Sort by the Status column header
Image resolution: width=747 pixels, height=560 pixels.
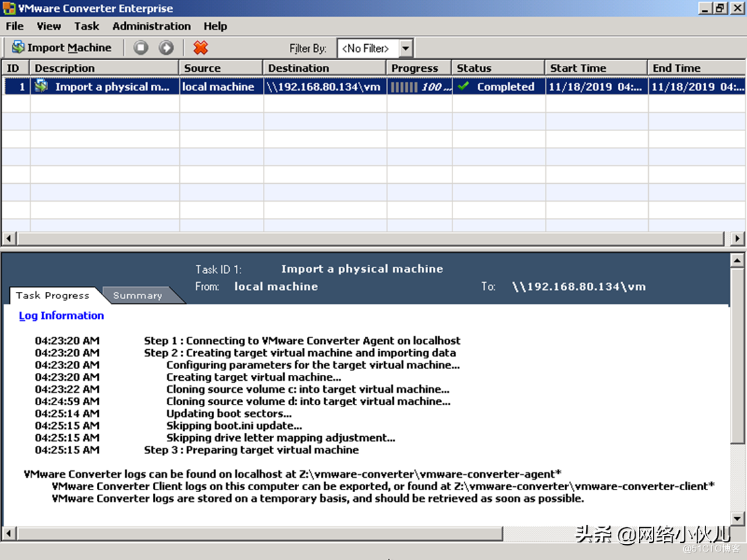pyautogui.click(x=498, y=68)
